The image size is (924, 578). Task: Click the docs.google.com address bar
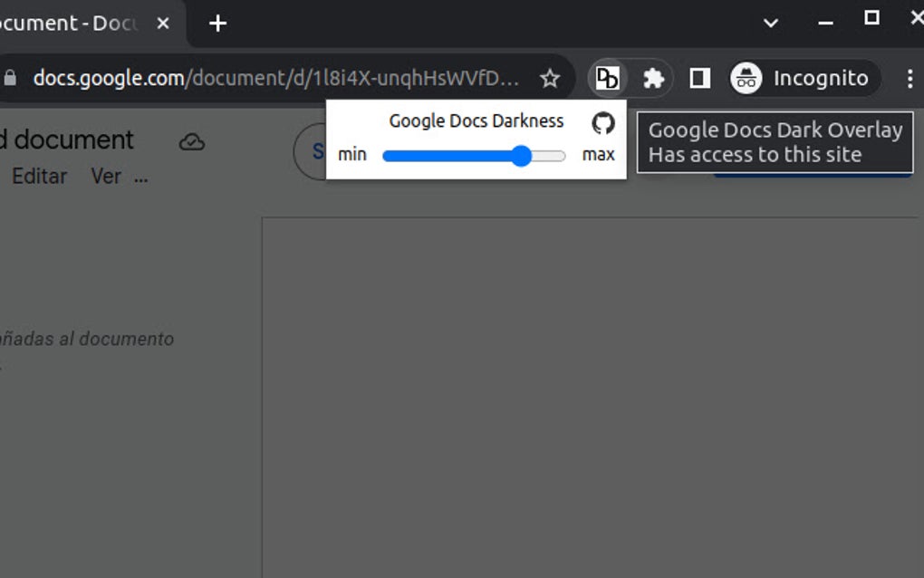[x=275, y=78]
